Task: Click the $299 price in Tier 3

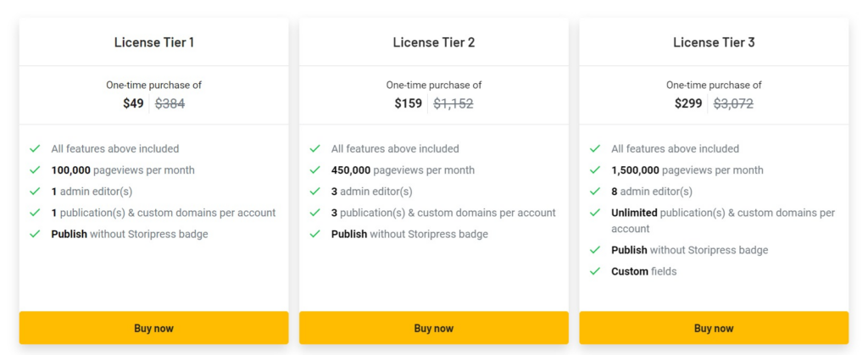Action: click(688, 104)
